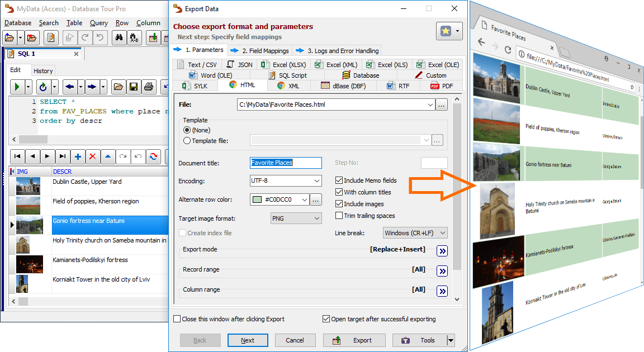The height and width of the screenshot is (352, 644).
Task: Delete the record with red X icon
Action: coord(93,156)
